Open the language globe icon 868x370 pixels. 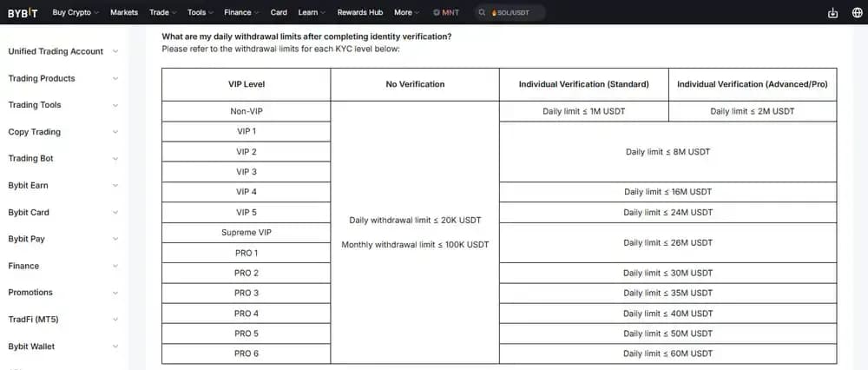click(x=857, y=13)
